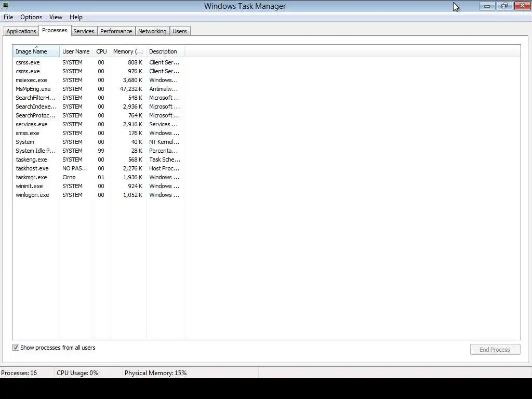The width and height of the screenshot is (532, 399).
Task: Click the Antimalw... description cell
Action: click(x=164, y=89)
